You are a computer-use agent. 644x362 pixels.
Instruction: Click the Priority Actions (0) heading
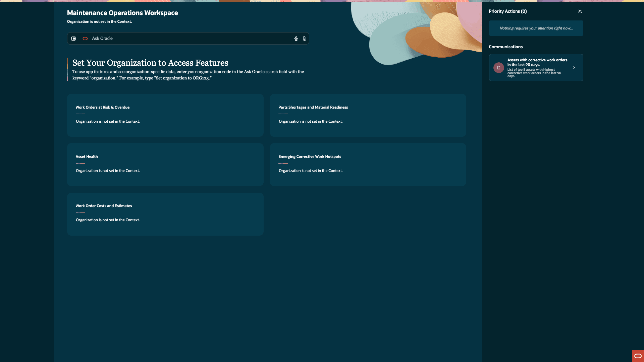pyautogui.click(x=507, y=11)
